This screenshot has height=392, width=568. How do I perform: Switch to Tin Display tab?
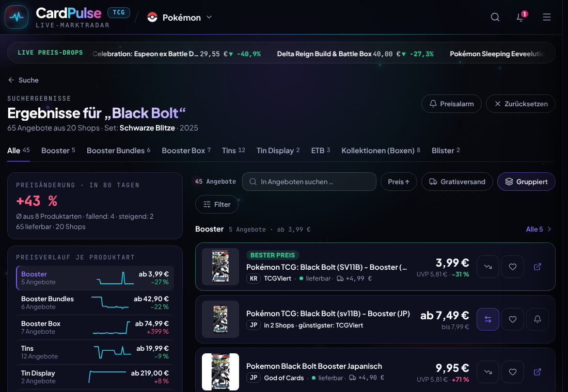278,151
